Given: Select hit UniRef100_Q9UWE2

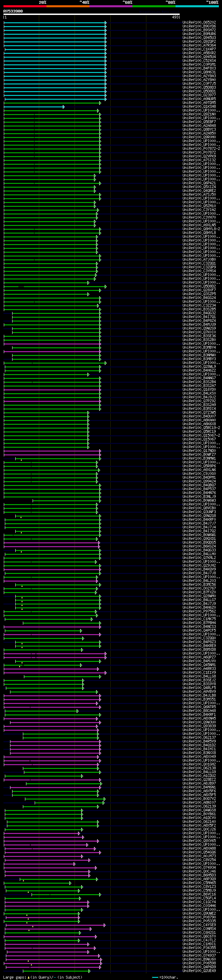Looking at the screenshot, I should [199, 913].
